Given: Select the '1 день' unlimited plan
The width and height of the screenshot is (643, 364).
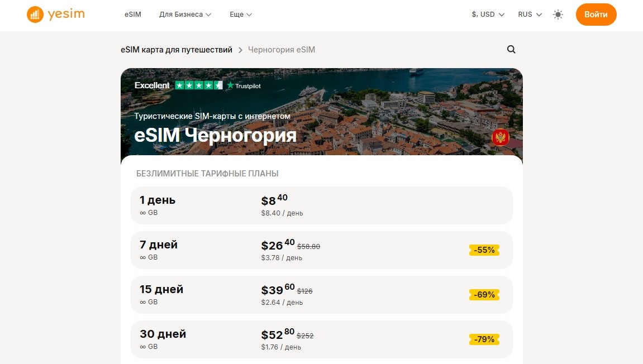Looking at the screenshot, I should pyautogui.click(x=322, y=205).
